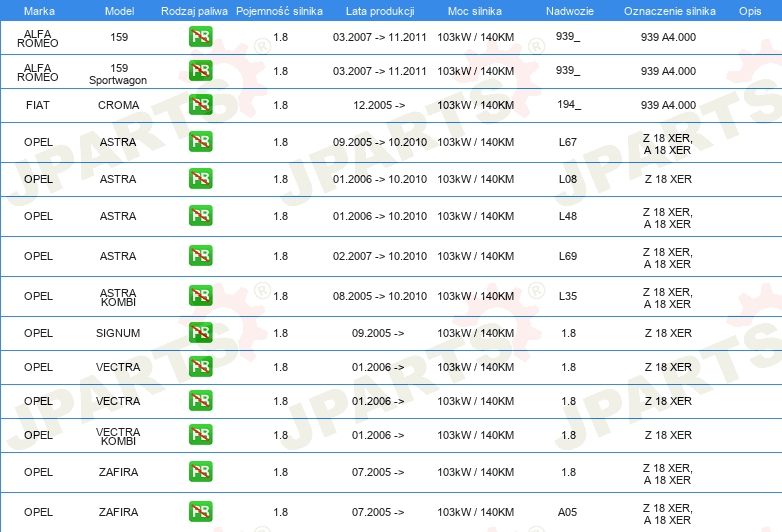The image size is (782, 532).
Task: Click the petrol fuel icon in the Fiat Croma row
Action: tap(200, 105)
